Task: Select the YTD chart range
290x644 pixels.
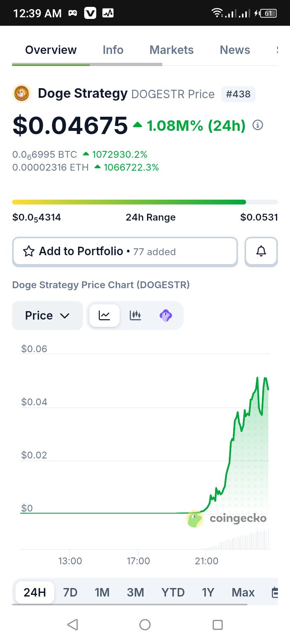Action: pos(173,592)
